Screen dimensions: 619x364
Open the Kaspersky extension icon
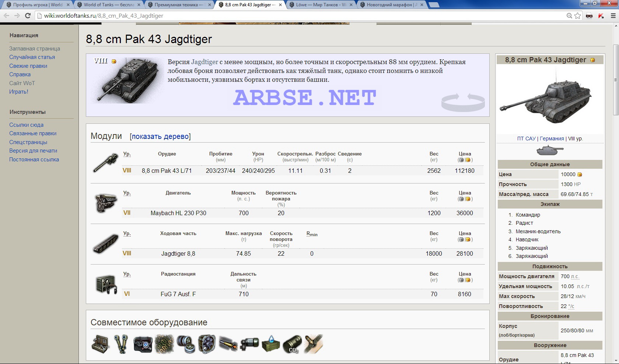click(x=601, y=16)
